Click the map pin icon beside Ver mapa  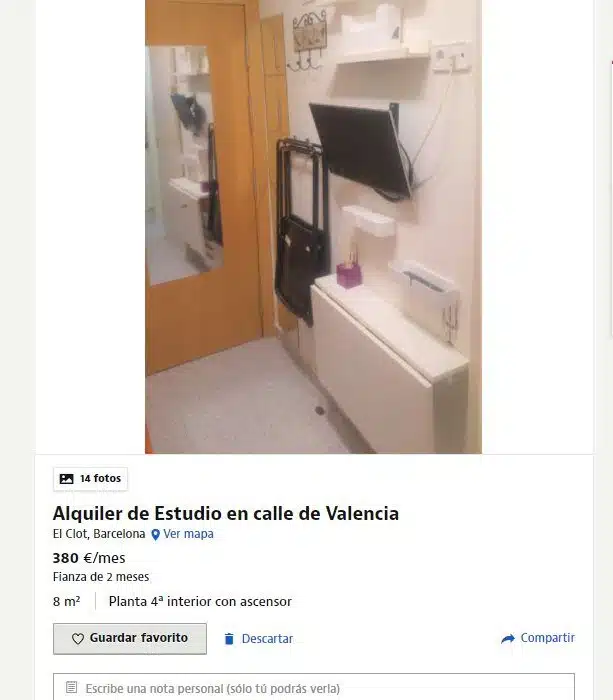click(x=155, y=534)
